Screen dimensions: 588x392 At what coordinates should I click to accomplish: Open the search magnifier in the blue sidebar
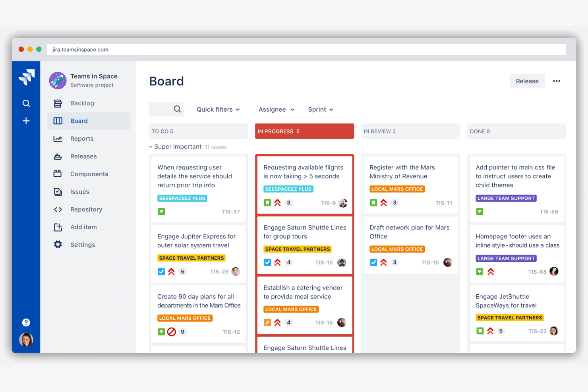click(x=26, y=103)
